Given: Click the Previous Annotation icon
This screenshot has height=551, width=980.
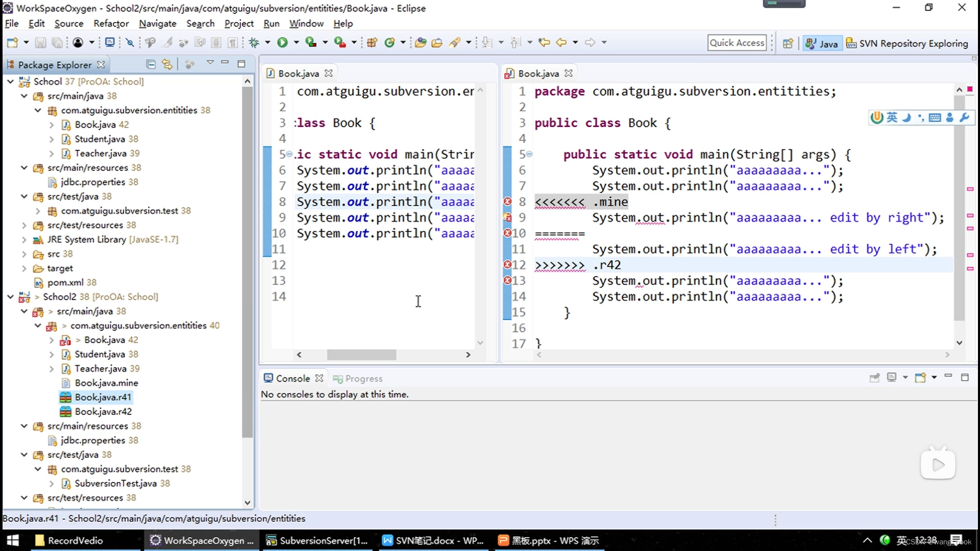Looking at the screenshot, I should tap(516, 42).
